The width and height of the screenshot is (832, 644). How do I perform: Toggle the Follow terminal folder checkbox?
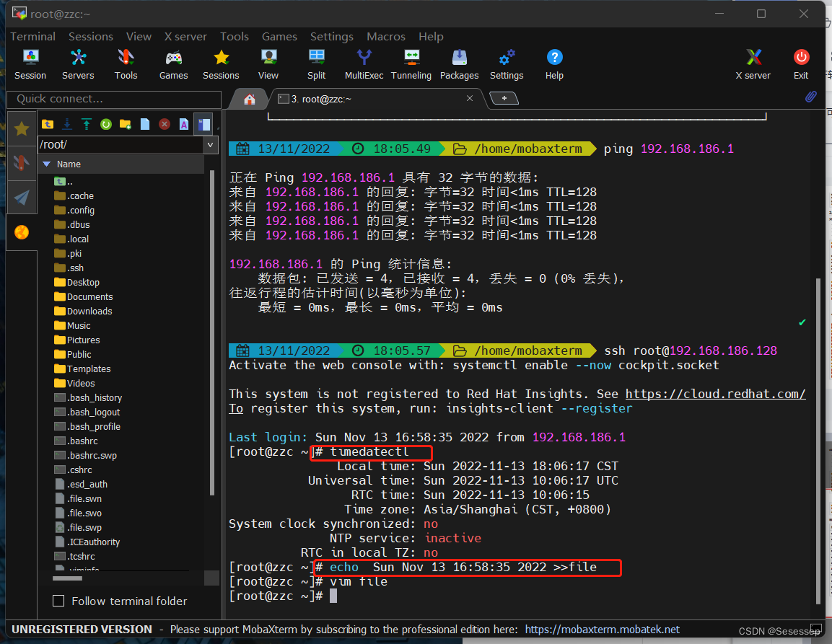click(58, 601)
